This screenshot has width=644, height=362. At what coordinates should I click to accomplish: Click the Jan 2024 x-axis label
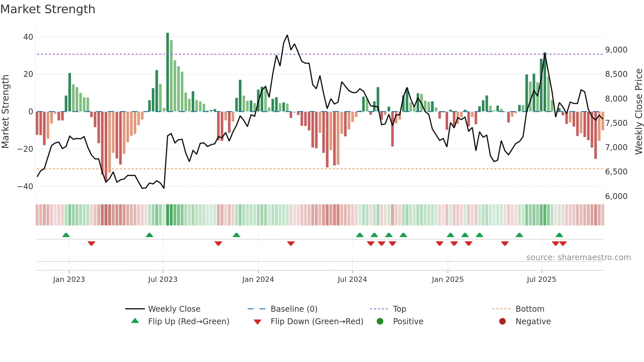[258, 280]
